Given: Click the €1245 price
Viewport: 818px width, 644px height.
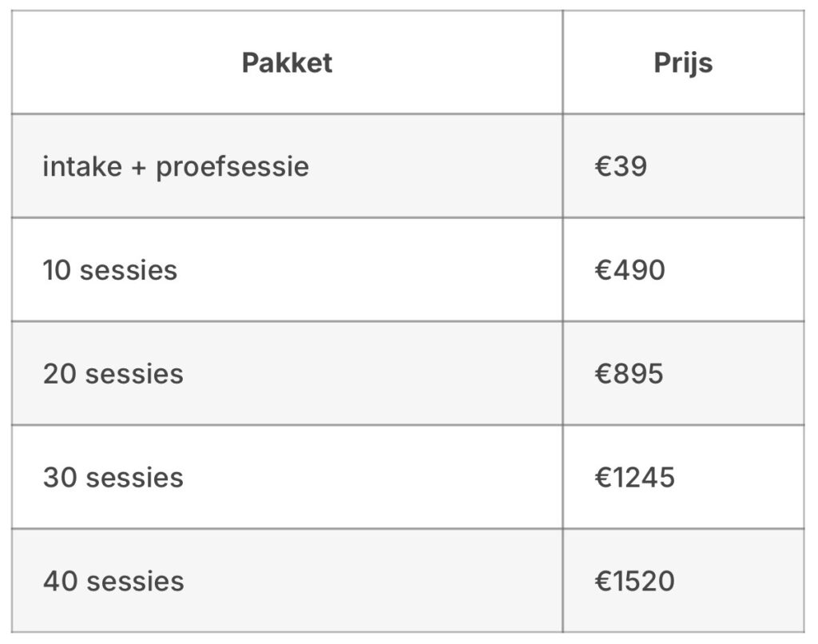Looking at the screenshot, I should [x=635, y=478].
